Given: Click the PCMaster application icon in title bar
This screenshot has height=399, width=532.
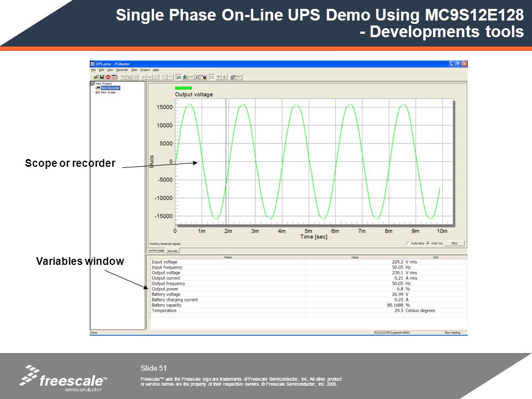Looking at the screenshot, I should (93, 64).
